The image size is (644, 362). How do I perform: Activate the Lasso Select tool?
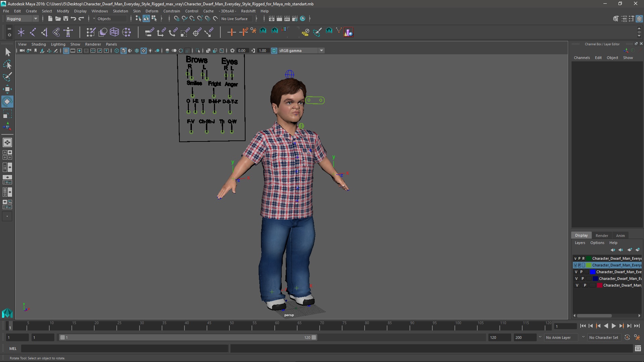coord(7,64)
